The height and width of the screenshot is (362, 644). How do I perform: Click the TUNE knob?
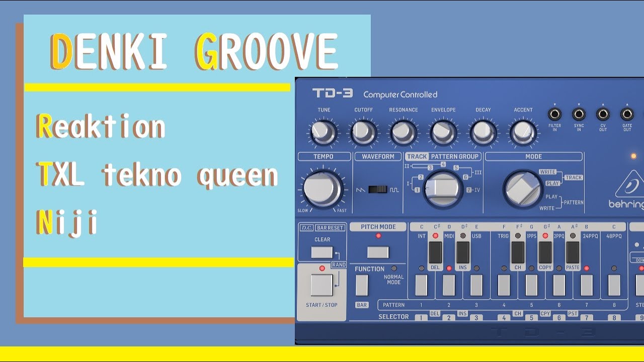324,133
